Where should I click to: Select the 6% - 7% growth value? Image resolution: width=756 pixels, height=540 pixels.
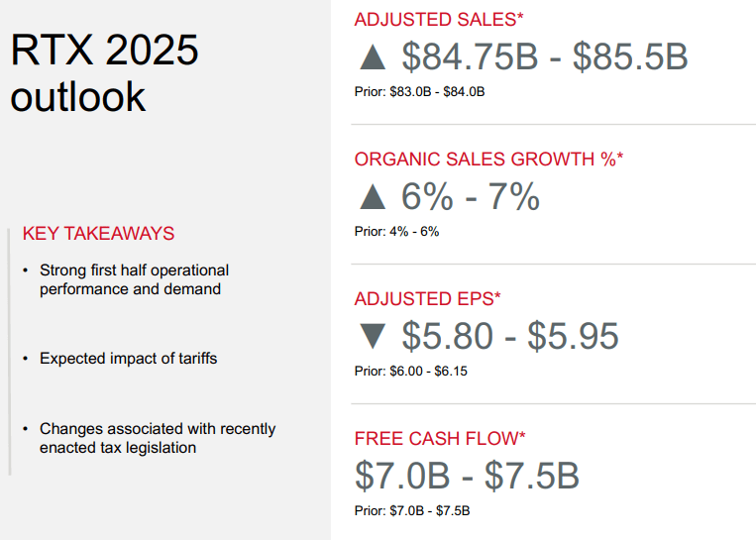[x=471, y=197]
